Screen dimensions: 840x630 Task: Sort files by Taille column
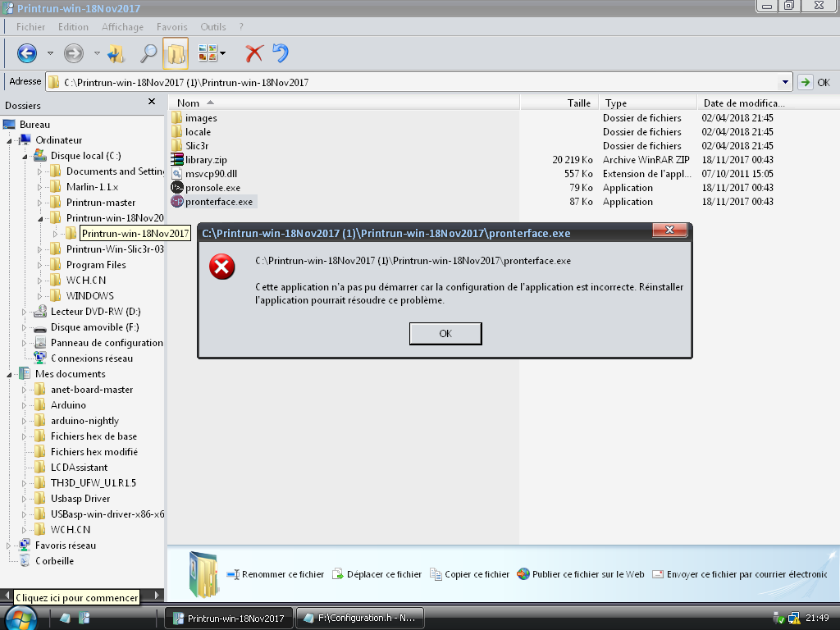coord(559,103)
